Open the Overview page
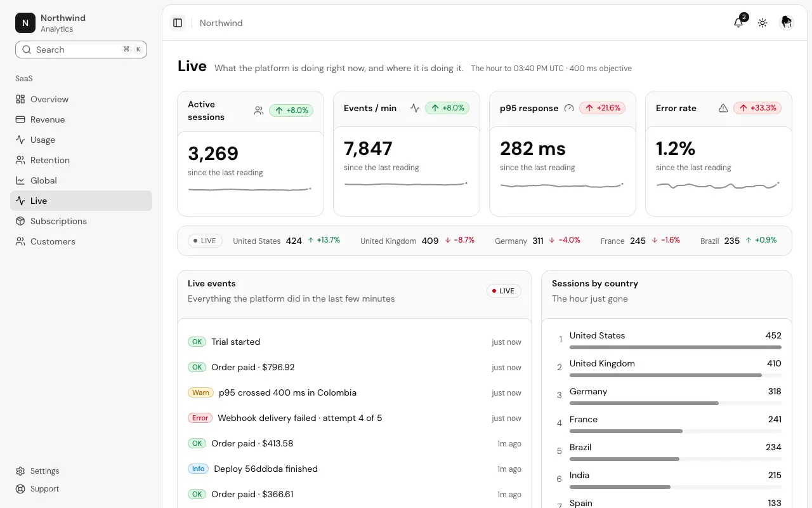This screenshot has height=508, width=812. (81, 99)
